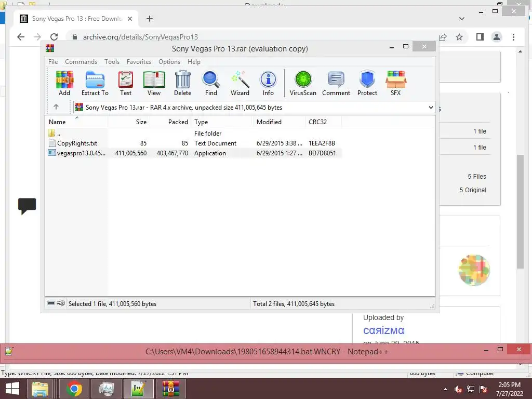The width and height of the screenshot is (532, 399).
Task: Open the Help menu
Action: 194,62
